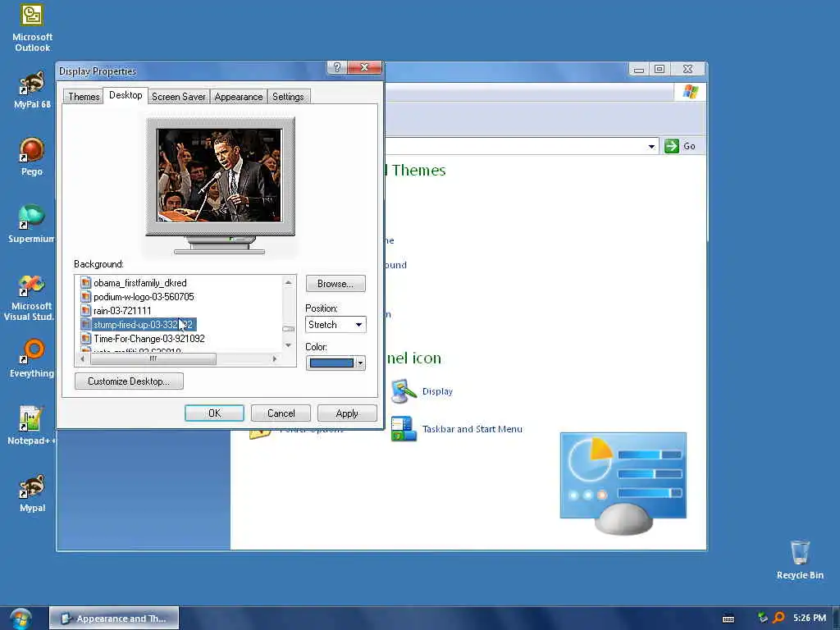The height and width of the screenshot is (630, 840).
Task: Open the Microsoft Outlook desktop icon
Action: pyautogui.click(x=32, y=28)
